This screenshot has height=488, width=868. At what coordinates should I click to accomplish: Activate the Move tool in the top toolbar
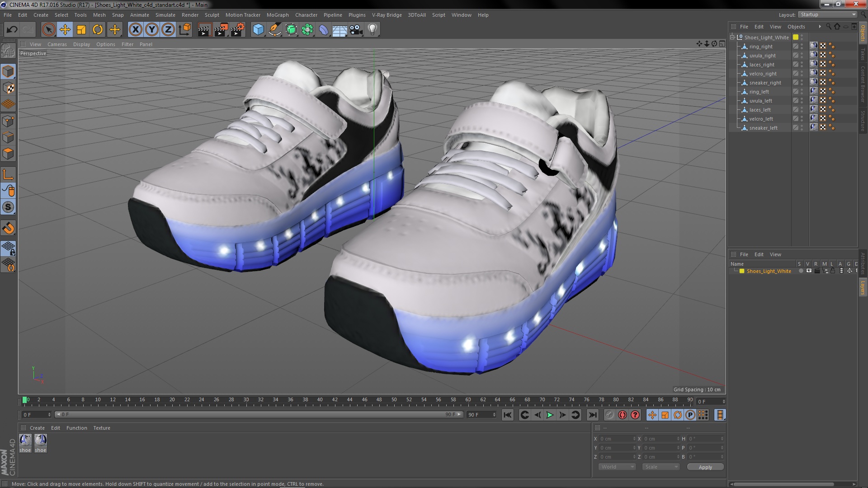pyautogui.click(x=65, y=30)
